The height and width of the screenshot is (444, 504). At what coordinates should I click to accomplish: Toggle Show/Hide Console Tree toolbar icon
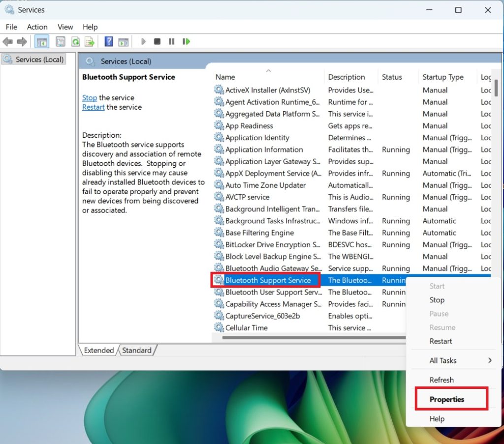pos(42,41)
